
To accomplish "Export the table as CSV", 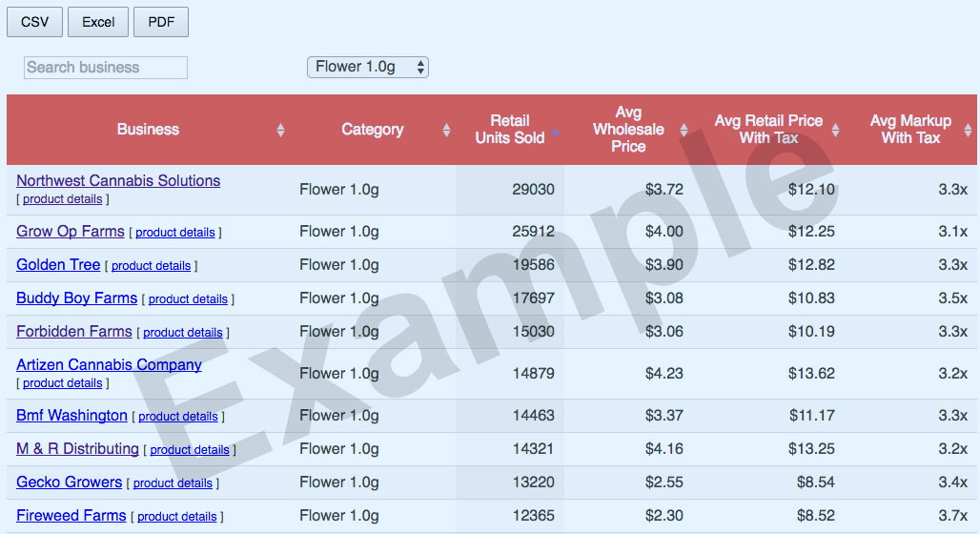I will click(x=34, y=22).
